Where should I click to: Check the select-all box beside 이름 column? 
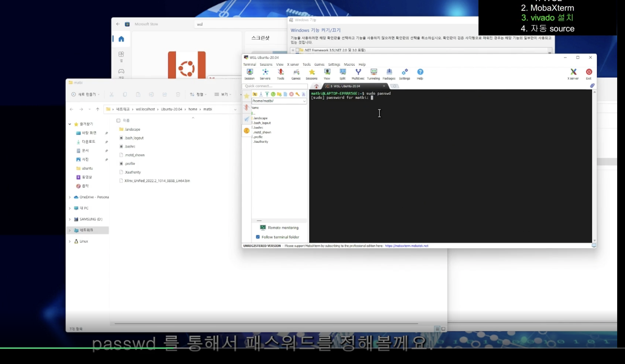118,120
